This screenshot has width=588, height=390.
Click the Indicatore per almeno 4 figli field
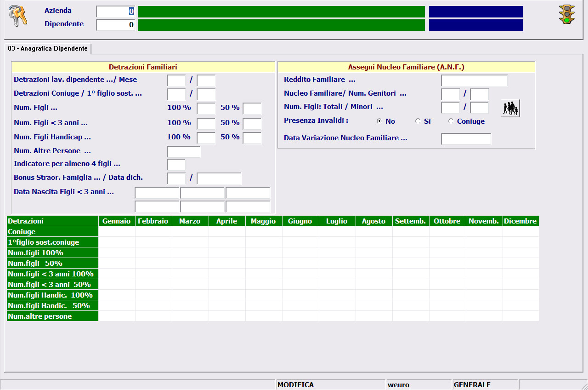(176, 165)
